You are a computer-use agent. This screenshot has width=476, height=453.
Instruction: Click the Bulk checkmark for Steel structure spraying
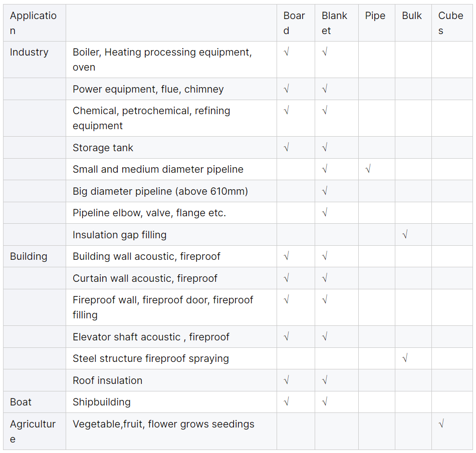pyautogui.click(x=405, y=358)
